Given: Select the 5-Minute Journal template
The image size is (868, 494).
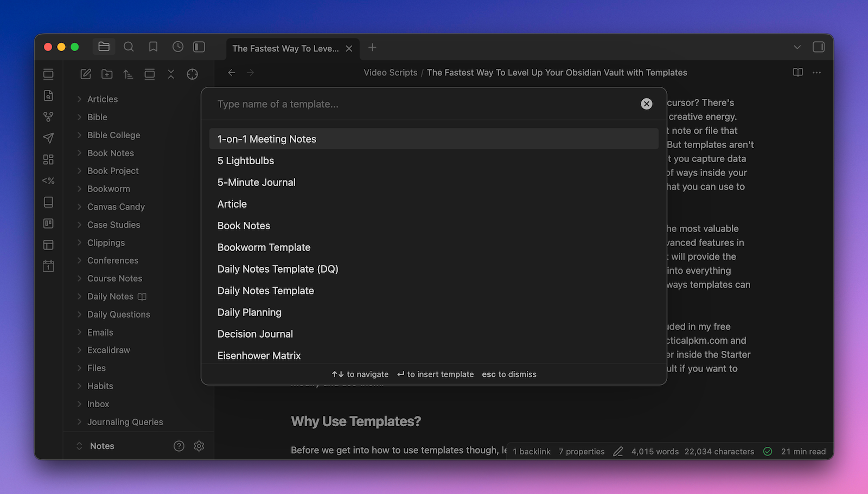Looking at the screenshot, I should [x=257, y=182].
